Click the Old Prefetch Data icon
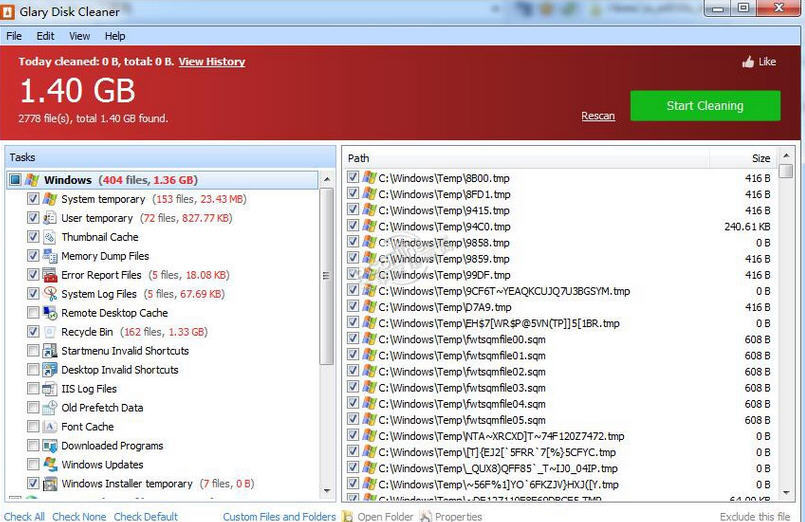This screenshot has height=522, width=805. (50, 408)
